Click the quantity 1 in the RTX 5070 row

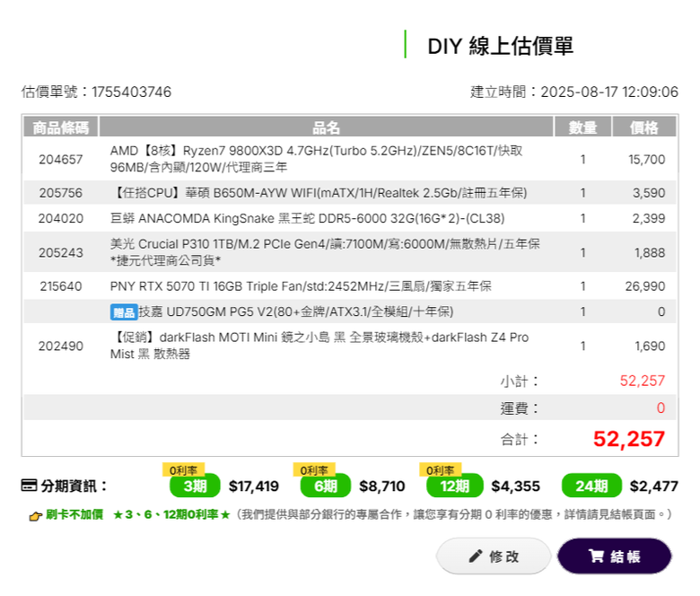[582, 286]
